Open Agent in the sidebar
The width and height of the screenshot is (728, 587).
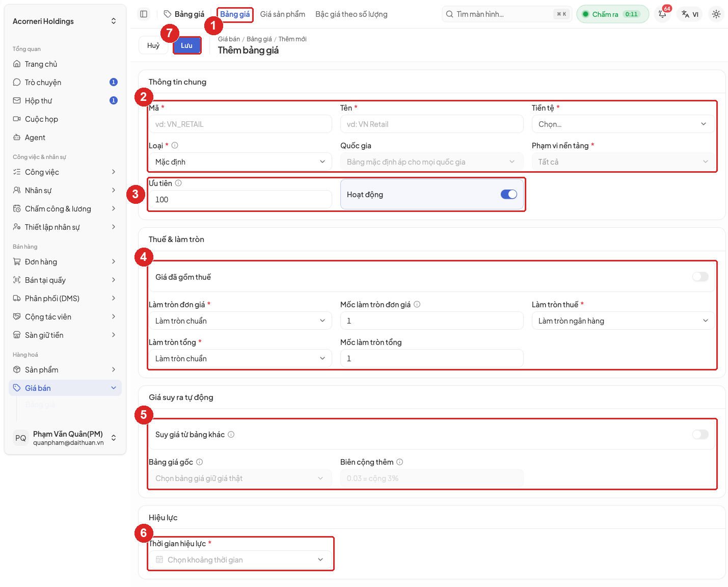point(65,138)
